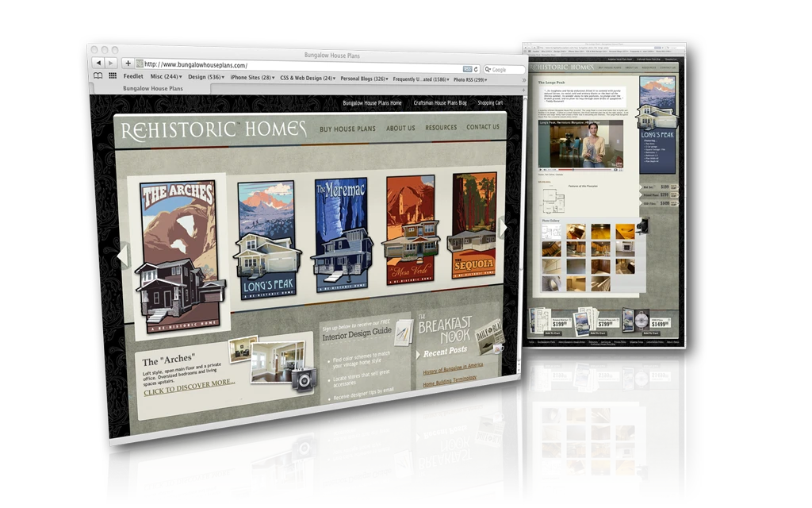Open the CSS & Web Design (24) dropdown
812x508 pixels.
coord(308,78)
